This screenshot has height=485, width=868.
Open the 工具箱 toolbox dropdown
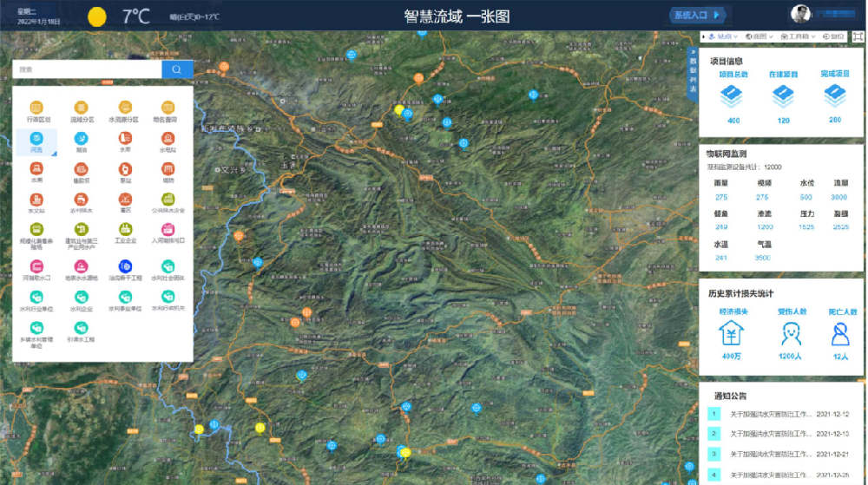(x=798, y=36)
